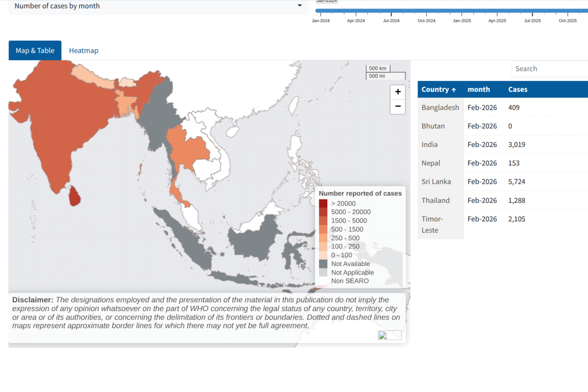Select the Bangladesh row in the table

point(502,108)
